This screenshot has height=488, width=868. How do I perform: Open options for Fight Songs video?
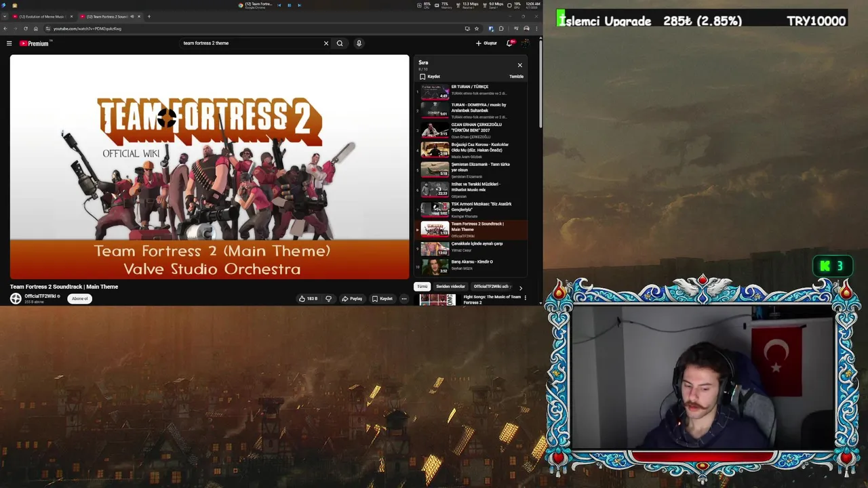point(525,298)
